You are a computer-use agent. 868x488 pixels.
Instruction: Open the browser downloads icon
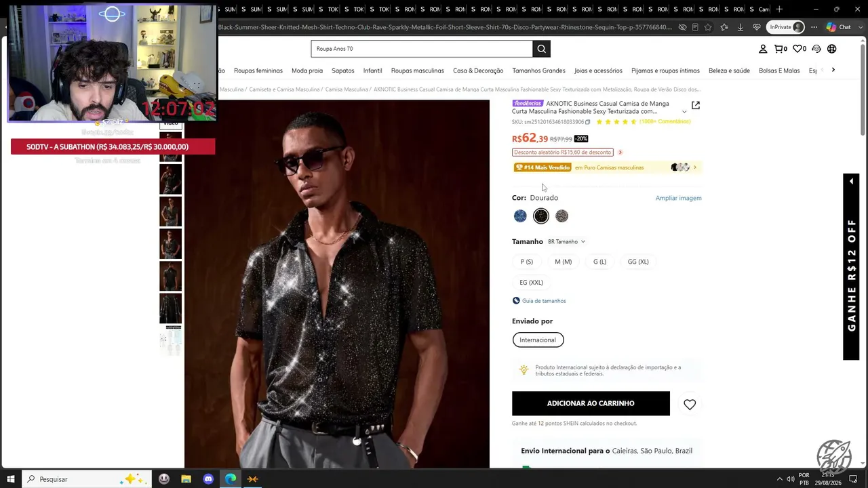[x=740, y=27]
